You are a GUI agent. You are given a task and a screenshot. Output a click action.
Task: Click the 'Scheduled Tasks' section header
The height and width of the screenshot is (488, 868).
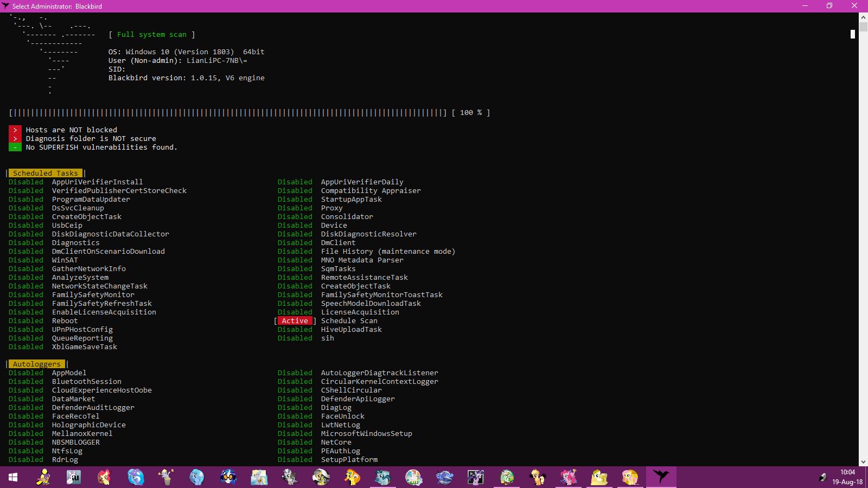tap(46, 174)
